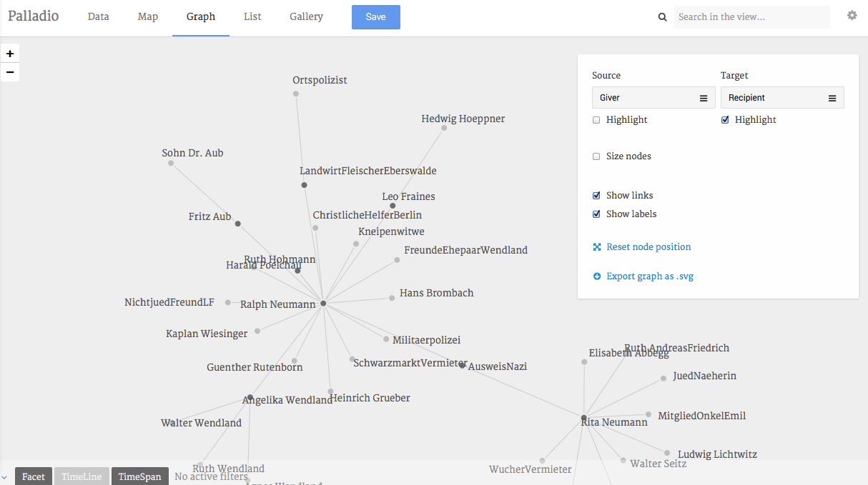This screenshot has height=485, width=868.
Task: Enable Highlight for the Source
Action: pos(596,119)
